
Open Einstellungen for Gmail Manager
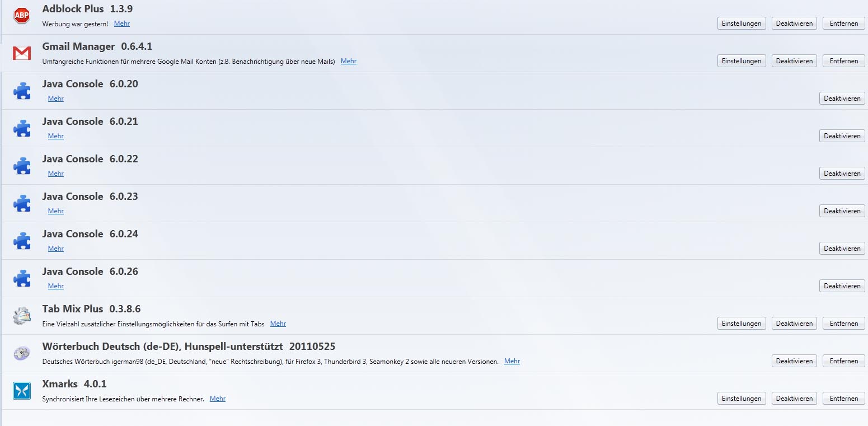click(x=742, y=61)
